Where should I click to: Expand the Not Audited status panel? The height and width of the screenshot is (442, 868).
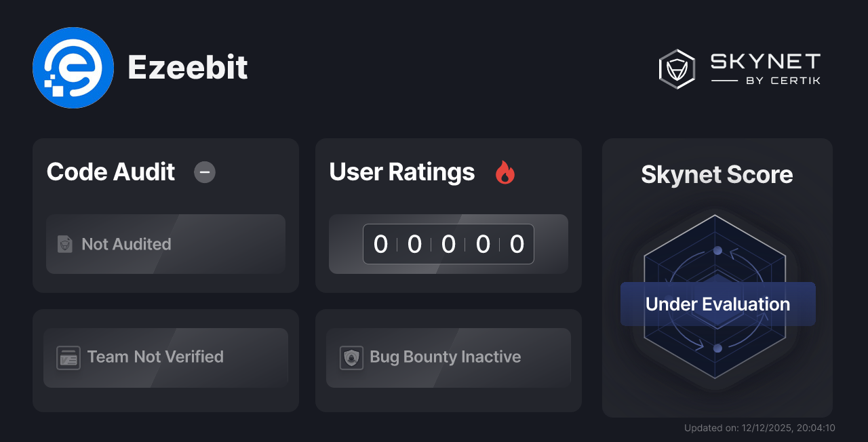coord(165,244)
